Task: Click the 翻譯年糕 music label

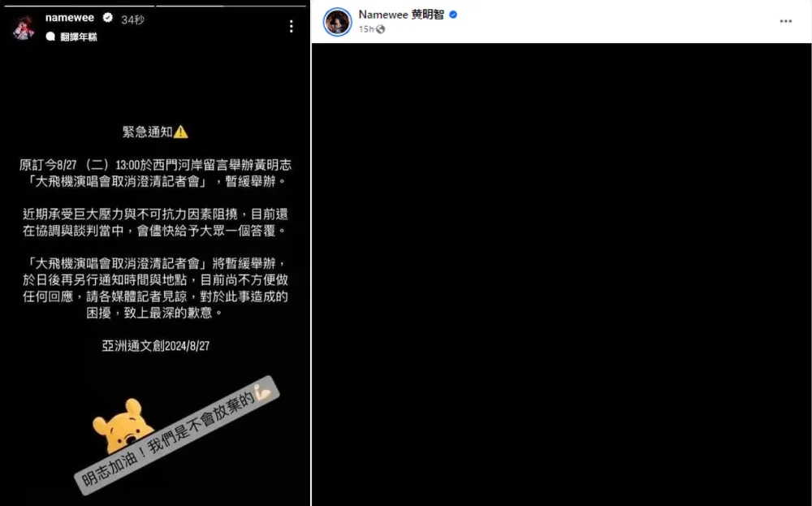Action: [78, 37]
